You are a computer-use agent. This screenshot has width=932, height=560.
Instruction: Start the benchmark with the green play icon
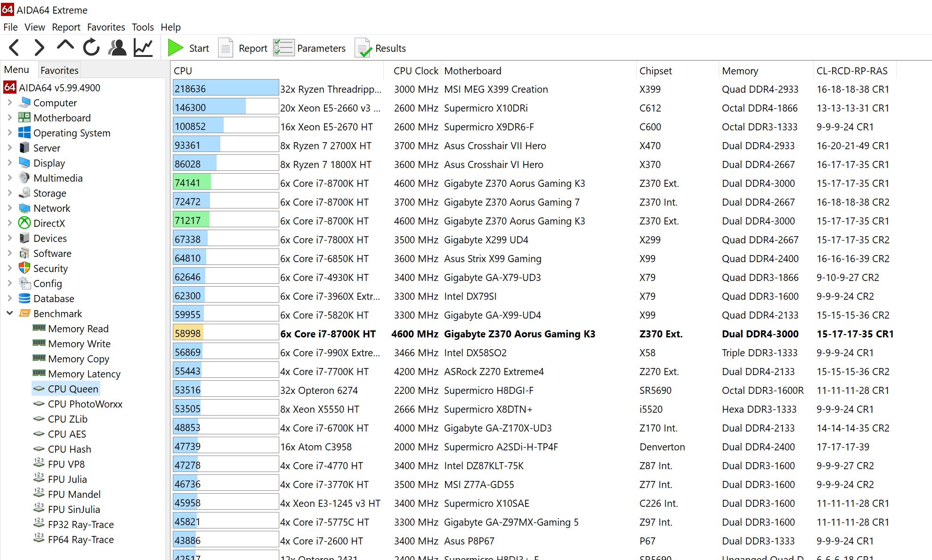pos(176,48)
